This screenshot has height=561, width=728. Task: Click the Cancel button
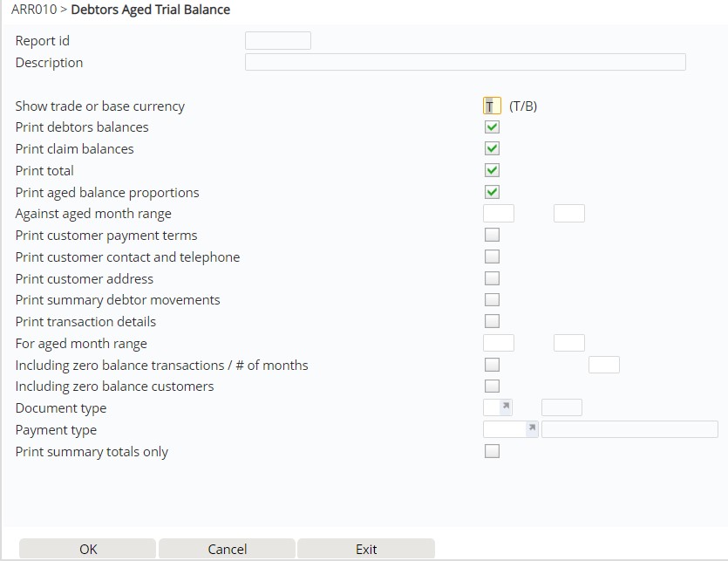pos(227,549)
